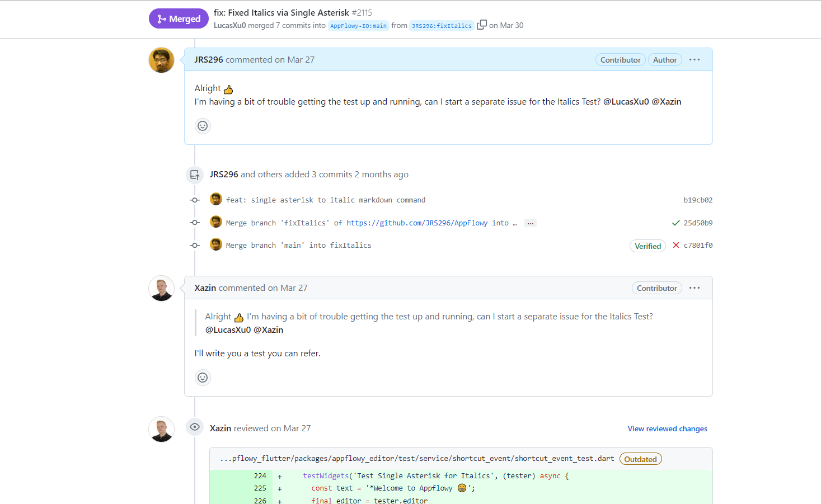The image size is (821, 504).
Task: Open "Merge branch 'main' into fixItalics" commit
Action: coord(298,245)
